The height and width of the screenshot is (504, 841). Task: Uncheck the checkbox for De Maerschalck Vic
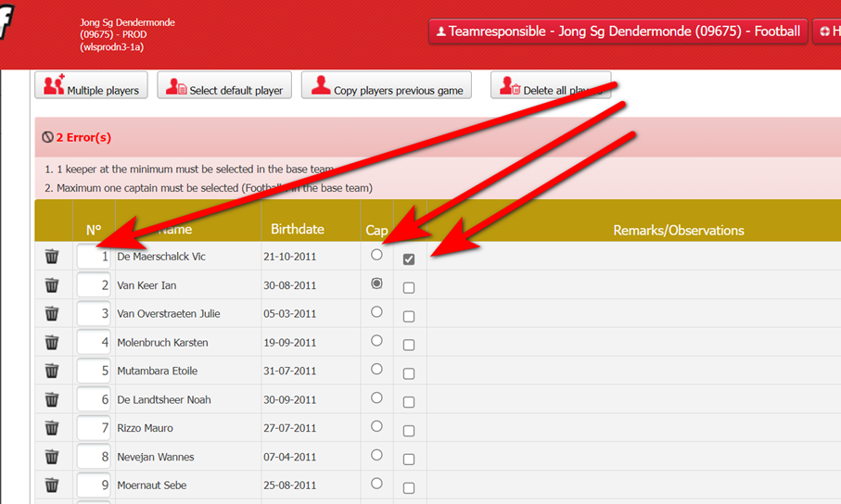pos(409,259)
